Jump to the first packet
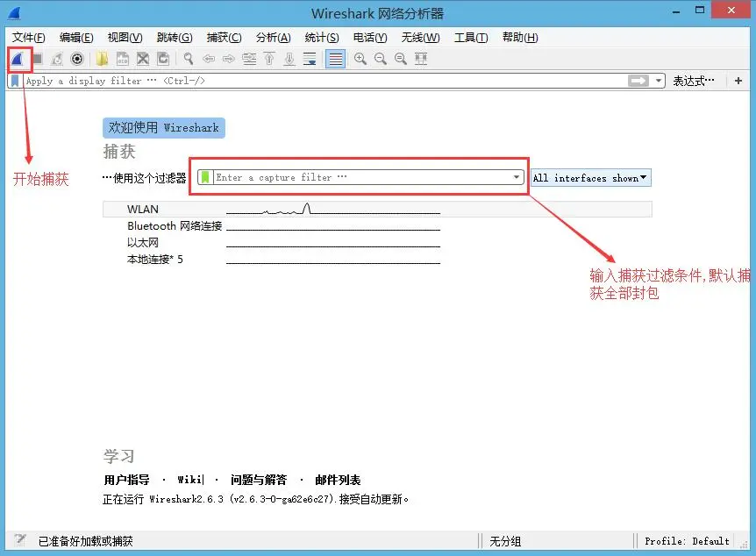 [269, 59]
